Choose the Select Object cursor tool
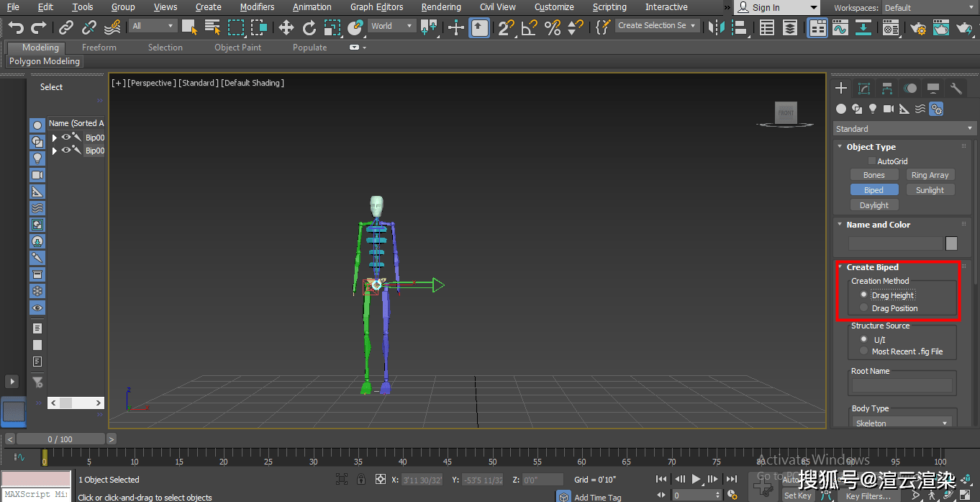 (189, 27)
